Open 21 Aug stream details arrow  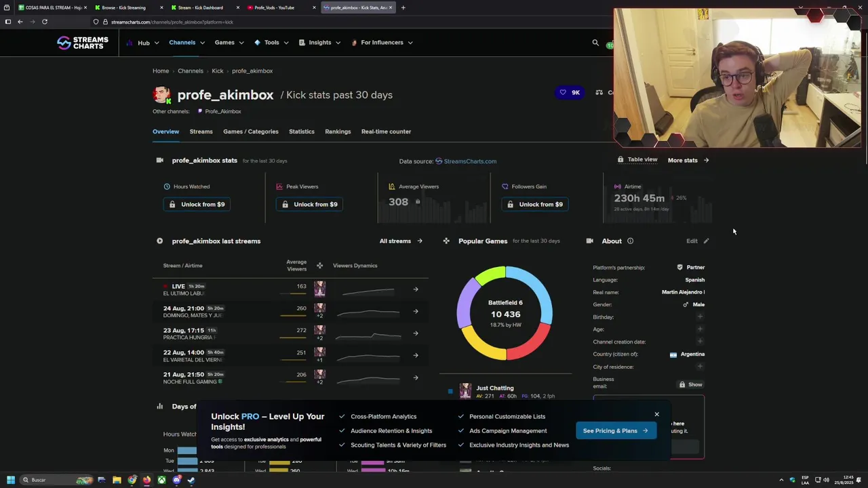416,378
